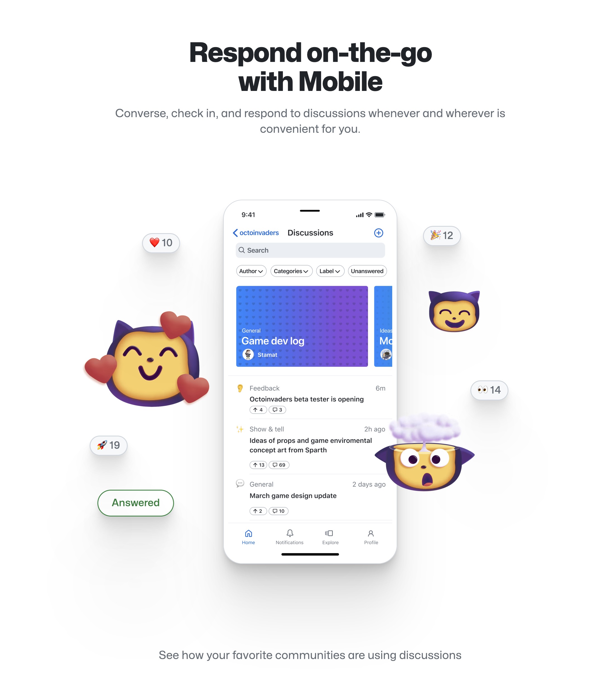Viewport: 602px width, 700px height.
Task: Tap comment count 69 on props discussion
Action: (278, 465)
